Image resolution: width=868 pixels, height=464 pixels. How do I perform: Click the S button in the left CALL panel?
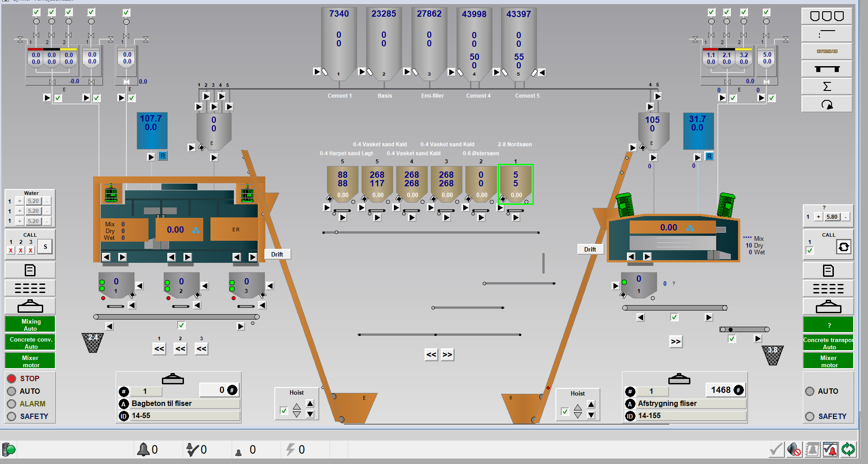pos(45,246)
